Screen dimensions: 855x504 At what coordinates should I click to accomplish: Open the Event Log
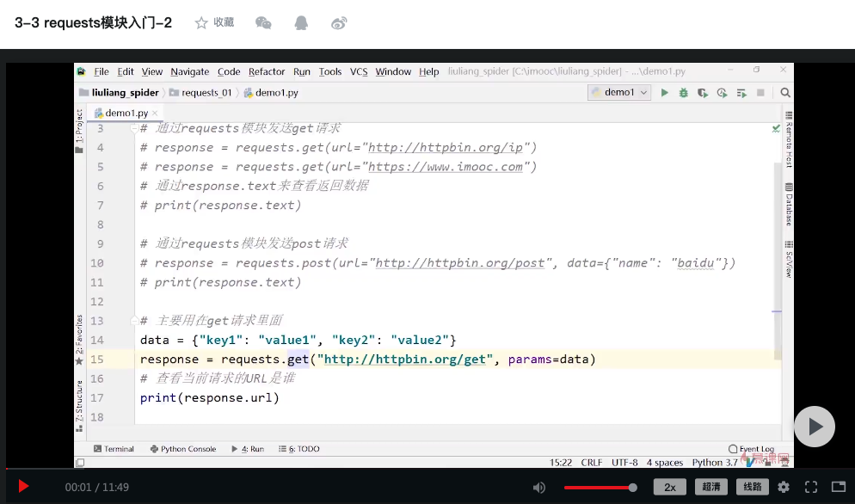pyautogui.click(x=752, y=449)
